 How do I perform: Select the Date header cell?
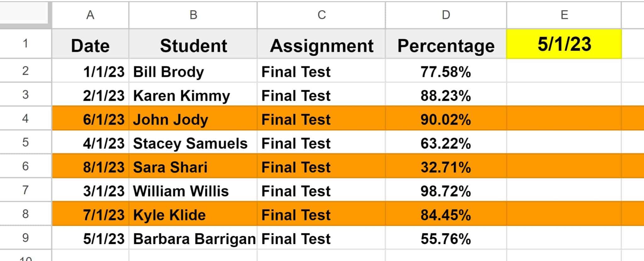90,45
